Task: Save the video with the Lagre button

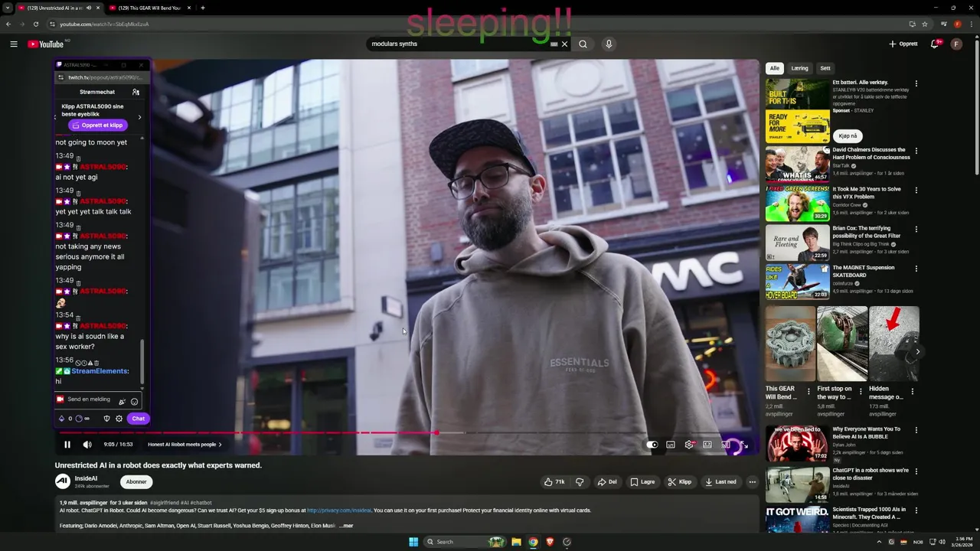Action: pyautogui.click(x=642, y=482)
